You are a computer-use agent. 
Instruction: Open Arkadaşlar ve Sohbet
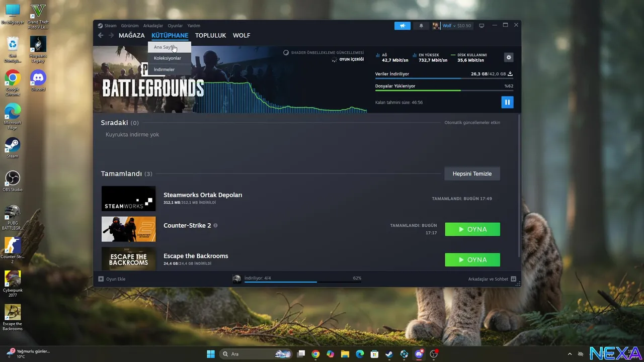488,279
